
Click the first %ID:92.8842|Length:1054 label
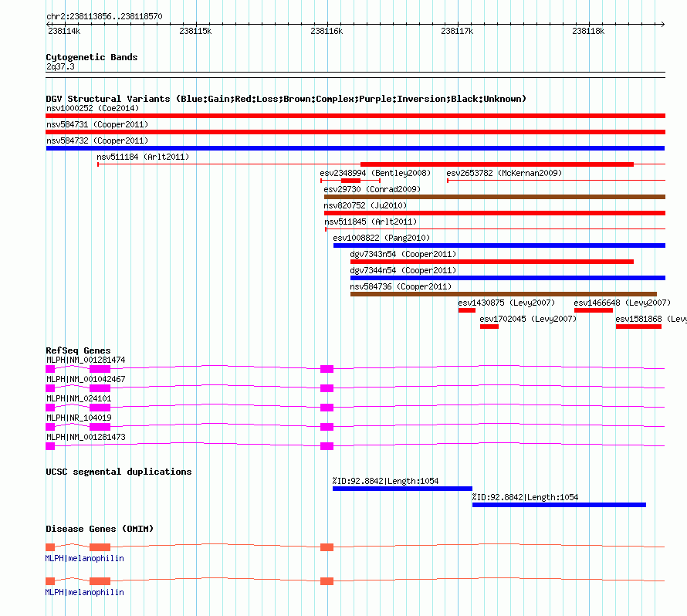click(385, 481)
